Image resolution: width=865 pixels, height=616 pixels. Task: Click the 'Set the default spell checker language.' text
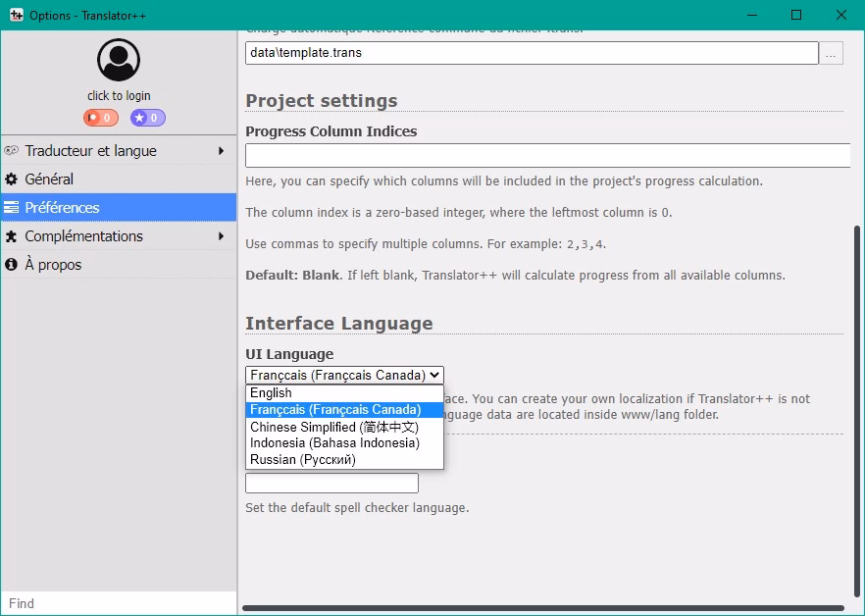point(357,508)
